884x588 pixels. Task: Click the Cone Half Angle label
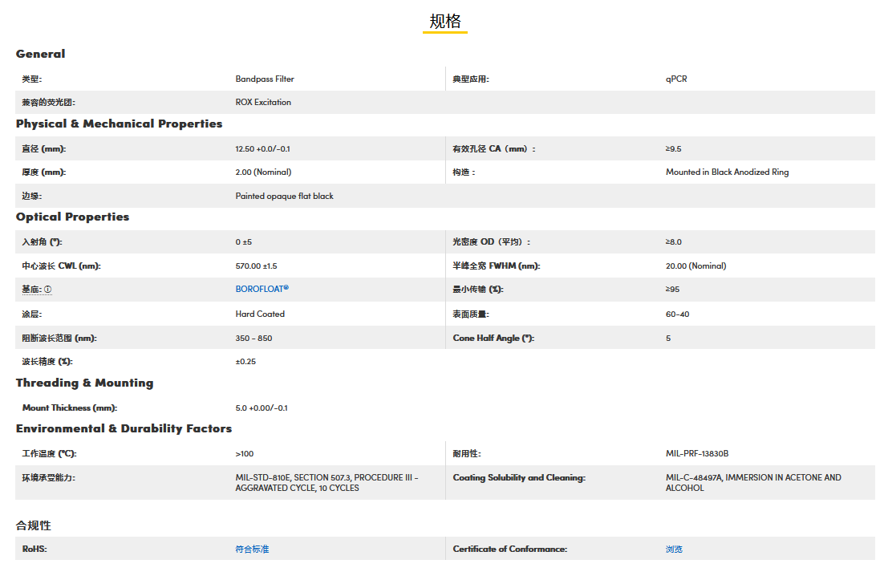493,339
